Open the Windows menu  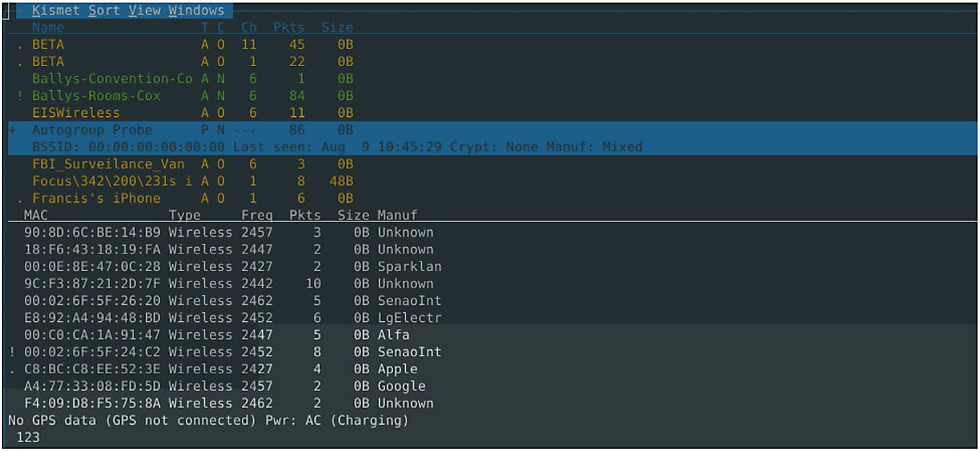click(196, 11)
